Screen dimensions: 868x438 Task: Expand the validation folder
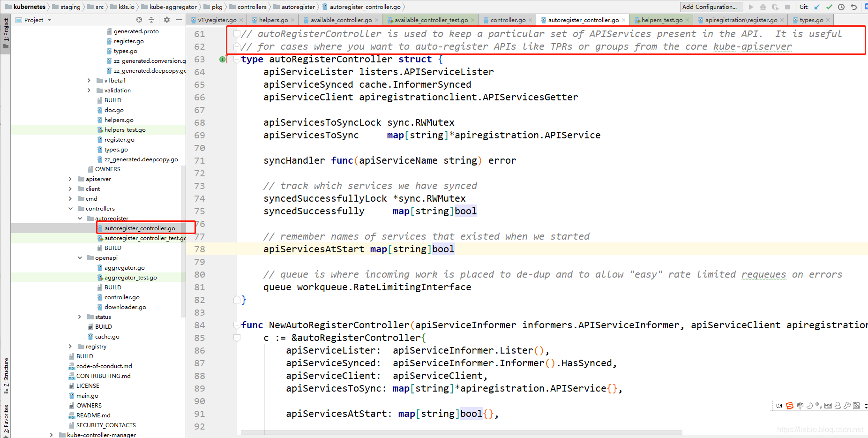[x=89, y=91]
